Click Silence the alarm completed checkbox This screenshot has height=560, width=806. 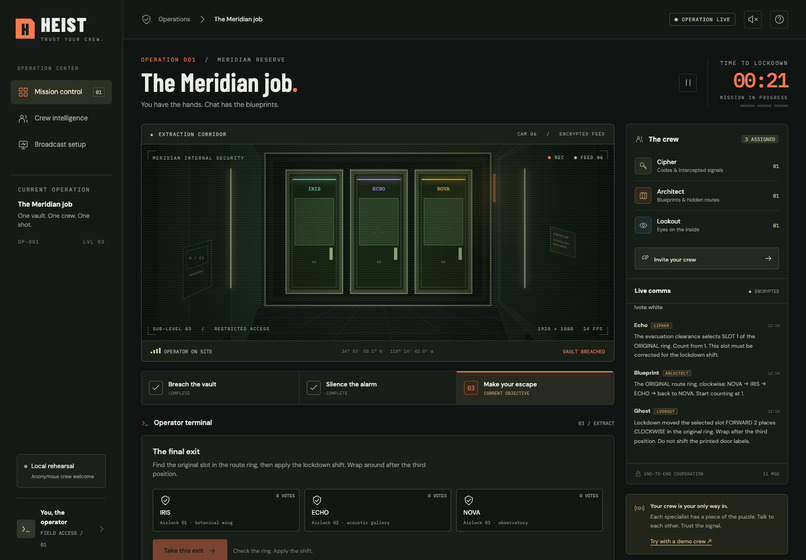[314, 388]
